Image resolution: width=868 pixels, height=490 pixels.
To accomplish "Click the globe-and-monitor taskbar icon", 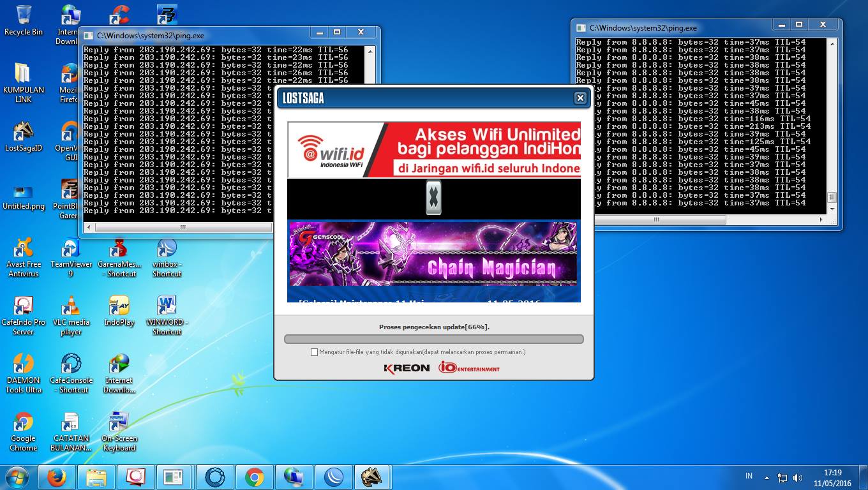I will [x=294, y=477].
